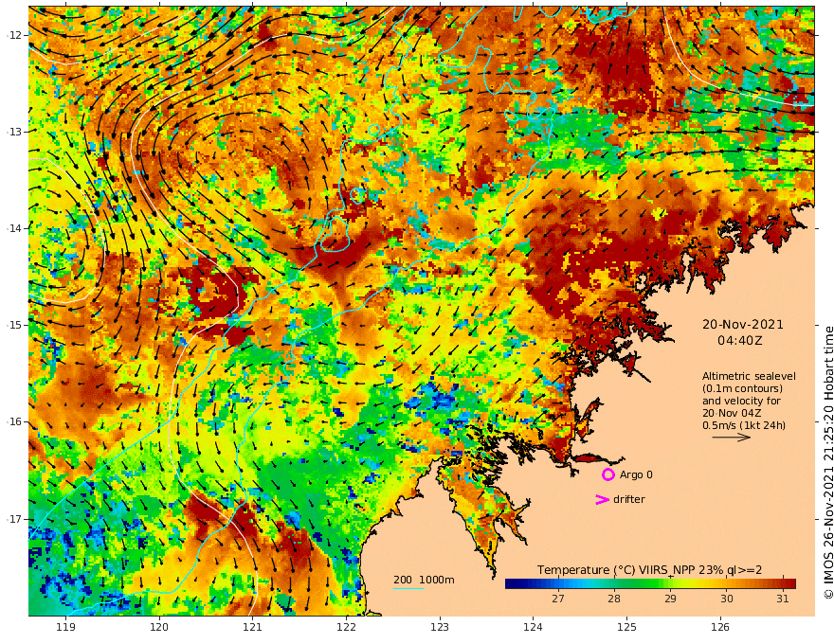The width and height of the screenshot is (834, 644).
Task: Click the magenta Argo 0 circle marker
Action: coord(607,474)
